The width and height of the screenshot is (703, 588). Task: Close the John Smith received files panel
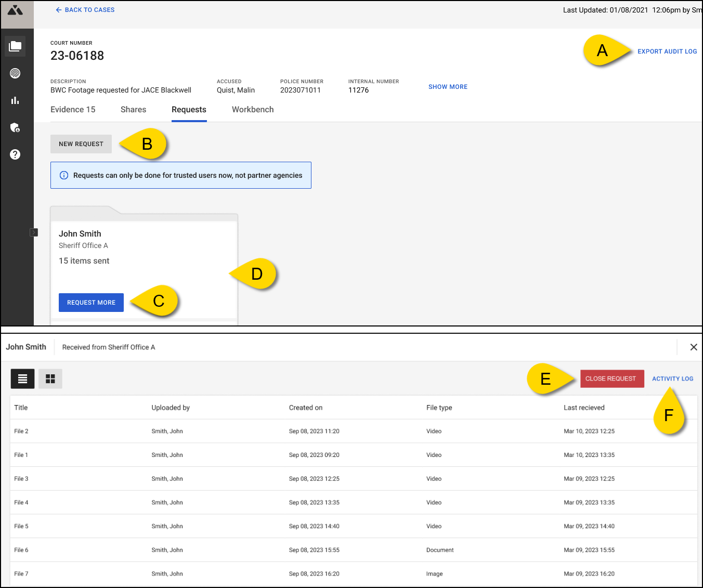(694, 347)
